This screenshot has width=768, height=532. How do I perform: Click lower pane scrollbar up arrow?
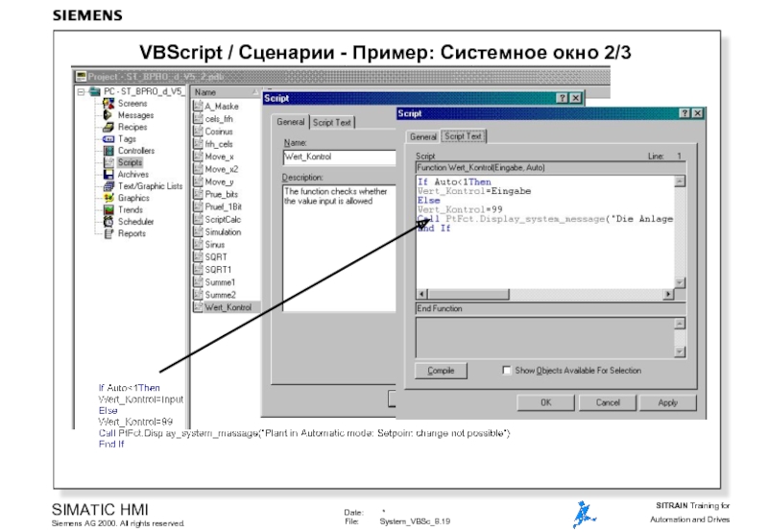click(680, 324)
